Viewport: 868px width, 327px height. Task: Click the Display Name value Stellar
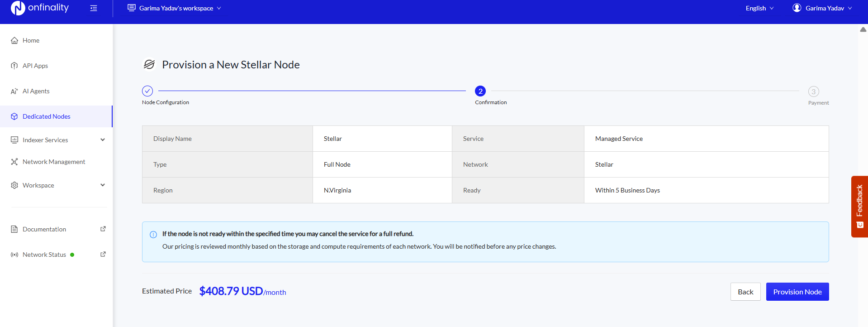click(x=333, y=139)
